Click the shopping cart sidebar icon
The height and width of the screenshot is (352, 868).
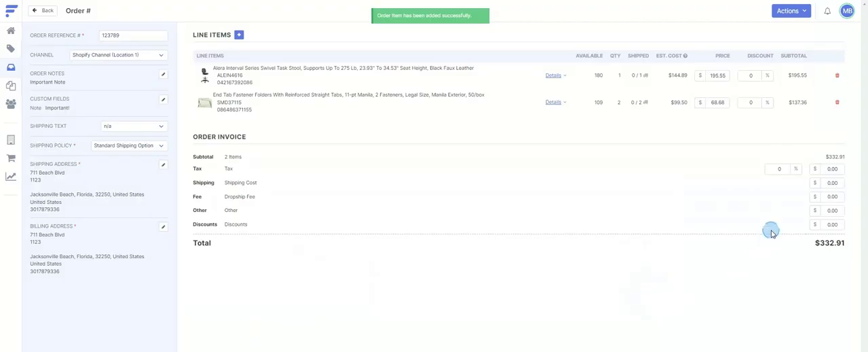pyautogui.click(x=11, y=158)
